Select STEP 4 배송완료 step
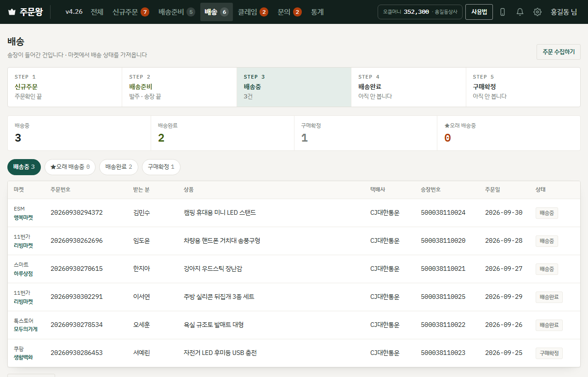 tap(408, 87)
